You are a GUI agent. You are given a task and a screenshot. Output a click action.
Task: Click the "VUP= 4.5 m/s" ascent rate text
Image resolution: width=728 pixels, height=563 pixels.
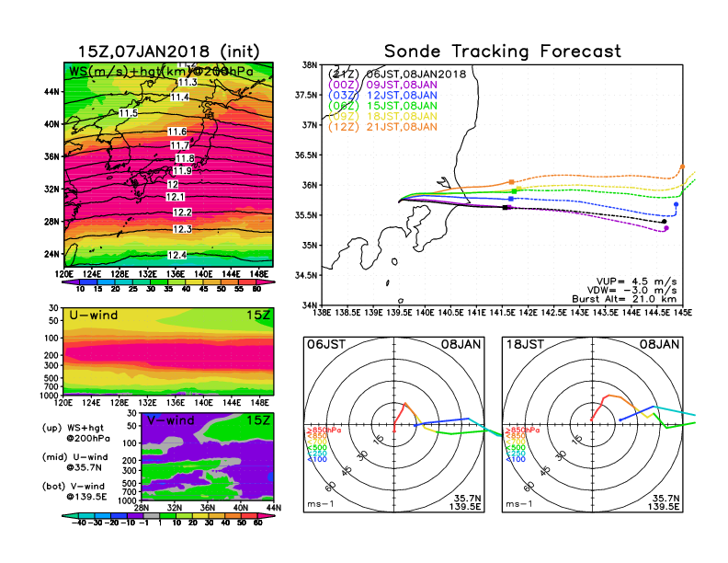[636, 281]
